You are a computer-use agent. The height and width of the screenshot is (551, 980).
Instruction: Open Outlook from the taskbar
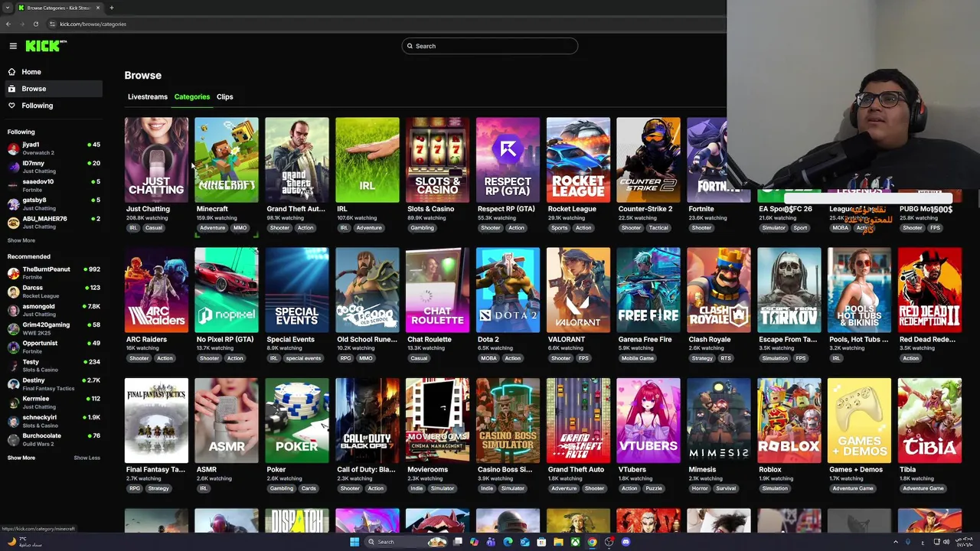524,542
